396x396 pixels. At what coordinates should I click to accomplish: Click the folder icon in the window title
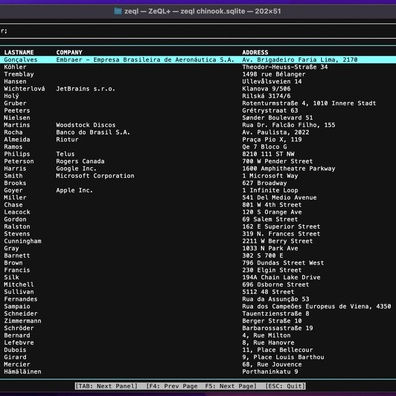(x=118, y=11)
